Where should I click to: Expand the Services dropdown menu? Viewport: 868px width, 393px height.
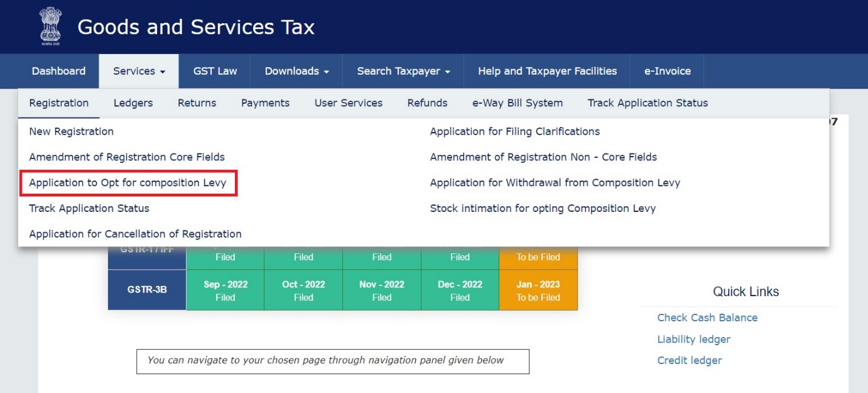point(139,71)
